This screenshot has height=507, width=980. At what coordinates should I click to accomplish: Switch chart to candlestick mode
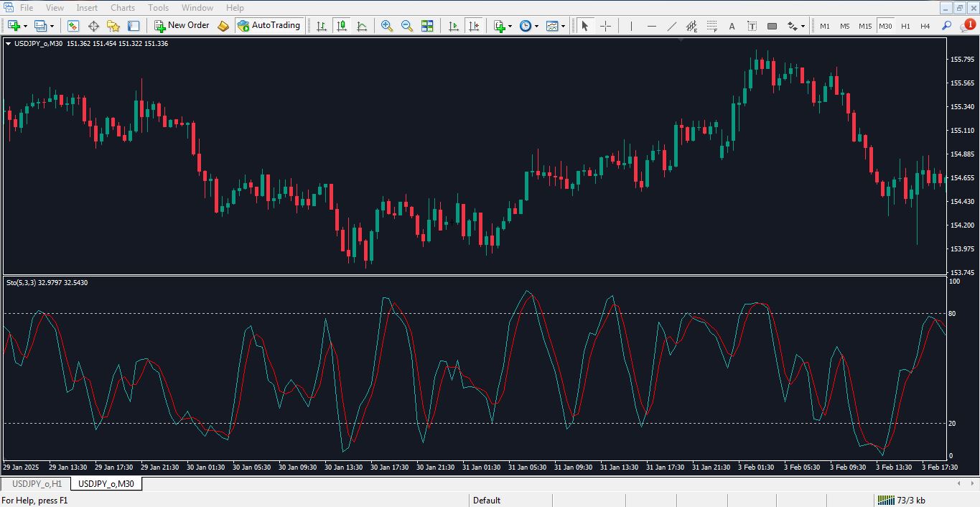click(x=342, y=26)
